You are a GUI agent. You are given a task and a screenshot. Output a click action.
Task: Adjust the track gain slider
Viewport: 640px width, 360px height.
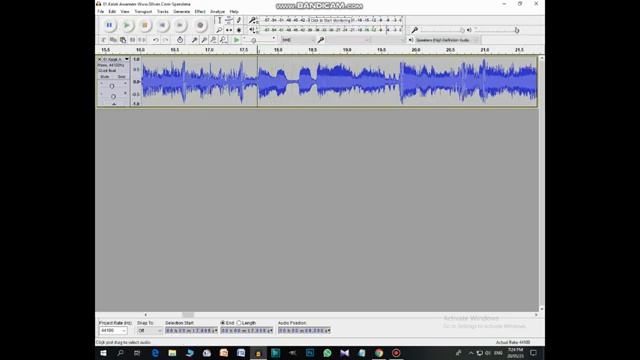(x=112, y=86)
